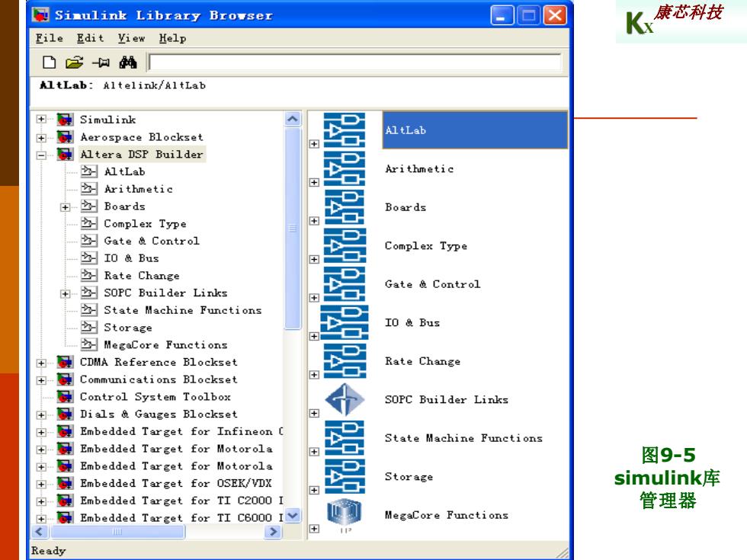The height and width of the screenshot is (560, 747).
Task: Open the Edit menu
Action: click(90, 38)
